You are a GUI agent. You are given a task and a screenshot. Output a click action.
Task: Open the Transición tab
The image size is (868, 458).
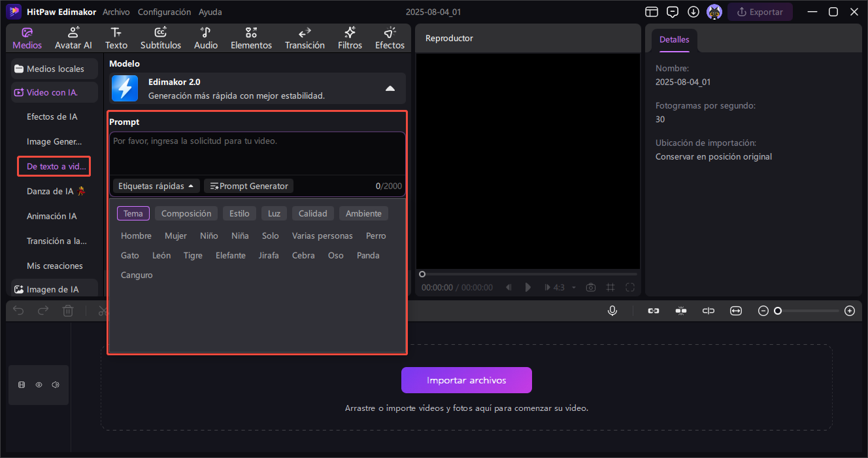click(305, 39)
